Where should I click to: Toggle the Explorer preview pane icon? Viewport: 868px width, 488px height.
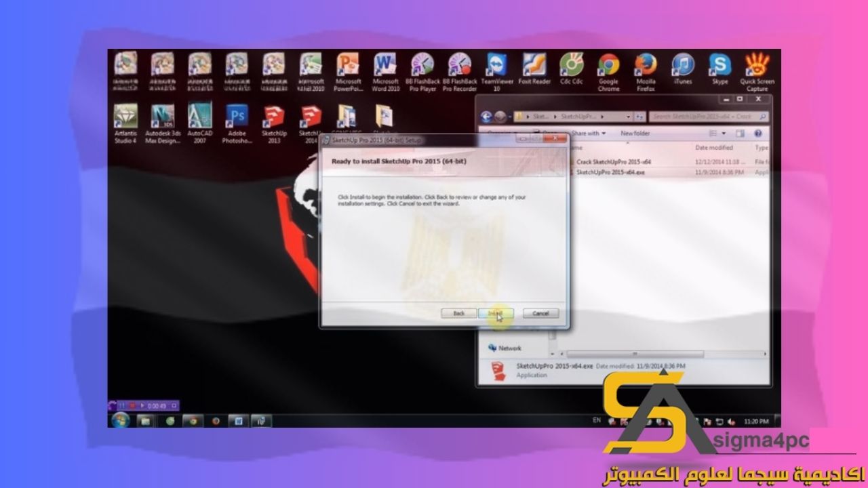tap(740, 134)
